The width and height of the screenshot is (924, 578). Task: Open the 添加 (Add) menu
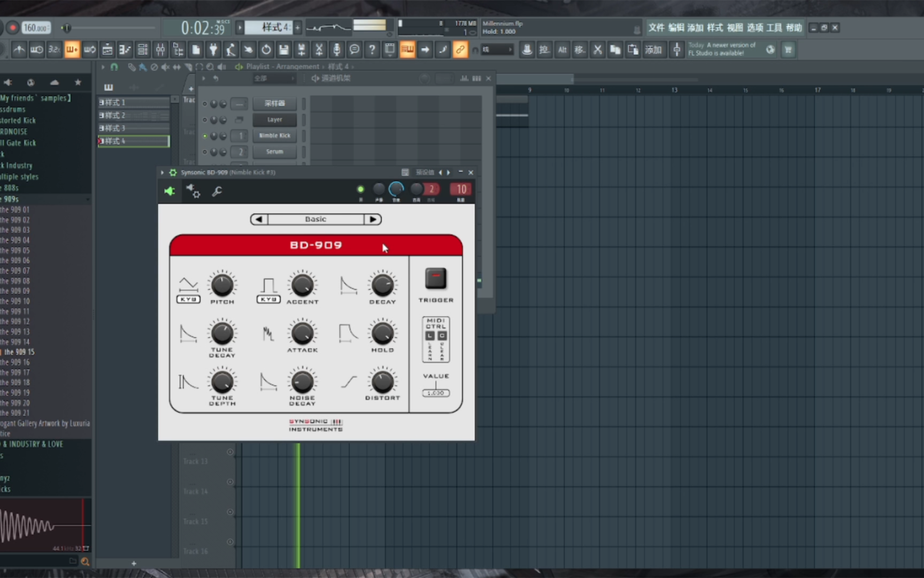696,27
